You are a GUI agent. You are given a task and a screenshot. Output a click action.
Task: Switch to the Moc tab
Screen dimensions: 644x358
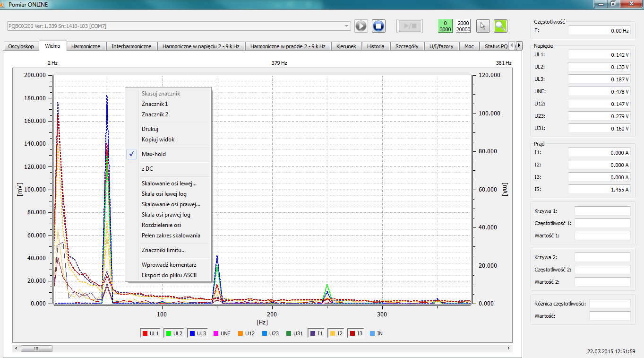click(469, 46)
